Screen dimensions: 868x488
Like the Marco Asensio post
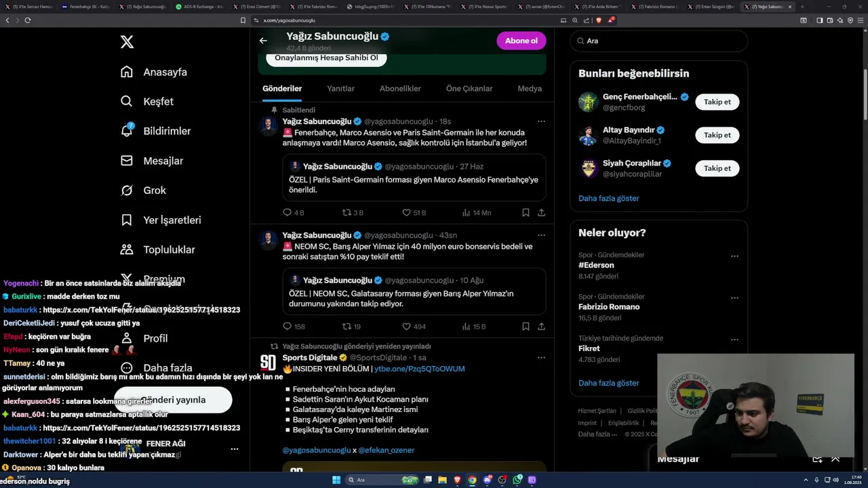coord(414,213)
